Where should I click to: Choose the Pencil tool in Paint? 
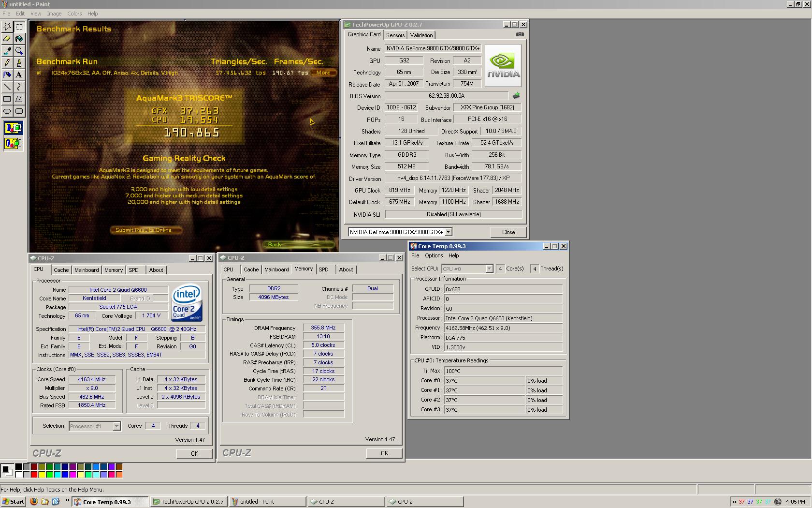point(7,63)
